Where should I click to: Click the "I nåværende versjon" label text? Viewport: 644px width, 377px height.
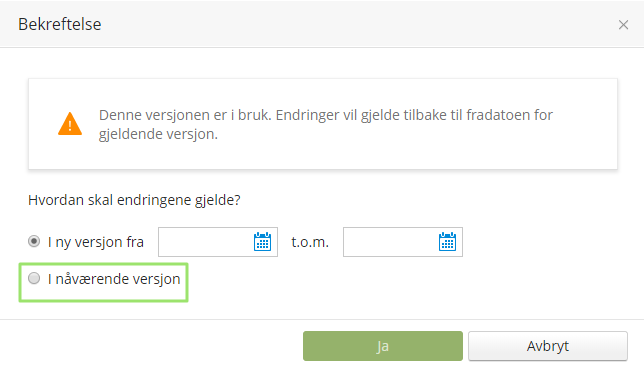click(114, 279)
